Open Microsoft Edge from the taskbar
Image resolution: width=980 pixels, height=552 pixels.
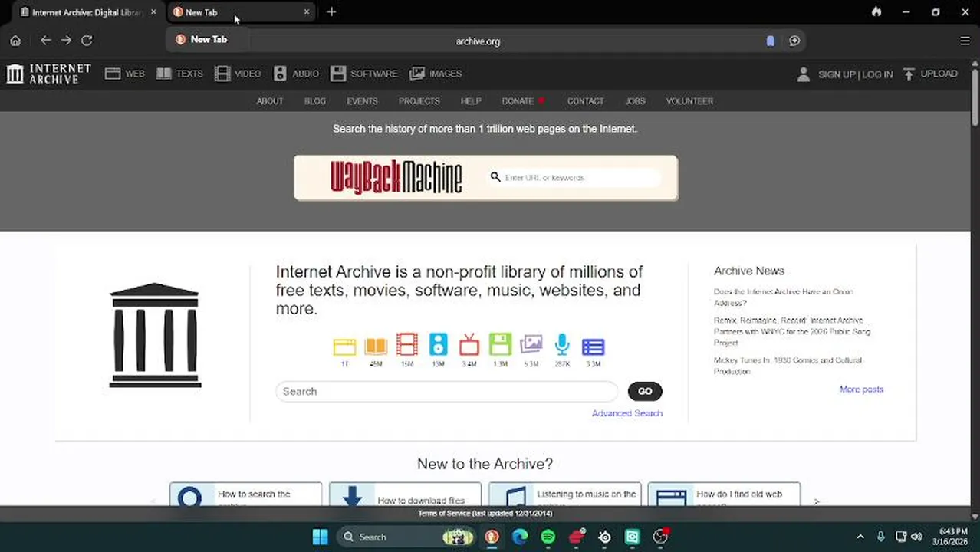[x=520, y=537]
